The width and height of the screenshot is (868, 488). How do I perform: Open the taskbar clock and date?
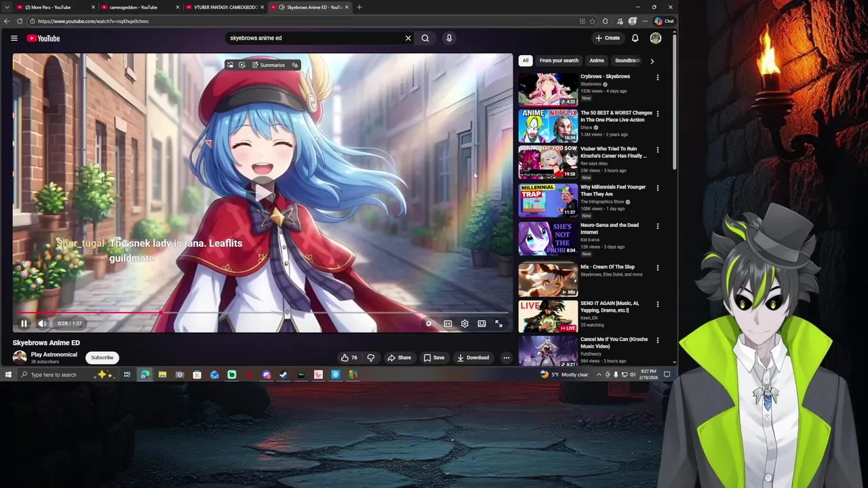(648, 374)
